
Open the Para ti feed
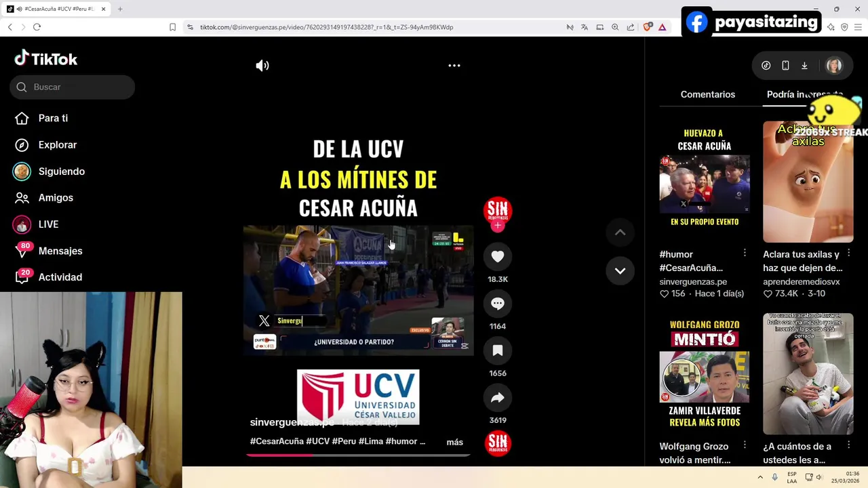(53, 118)
